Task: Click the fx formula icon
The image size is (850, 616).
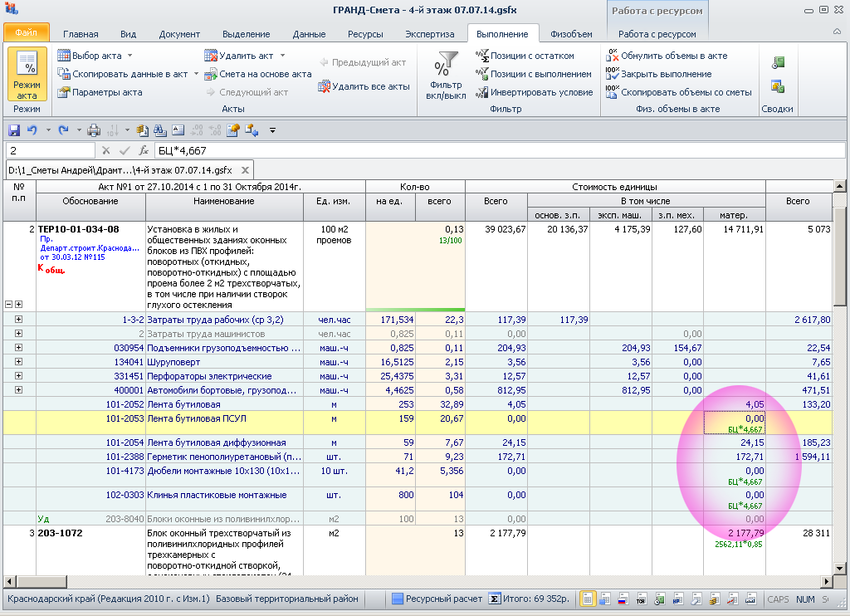Action: [x=144, y=150]
